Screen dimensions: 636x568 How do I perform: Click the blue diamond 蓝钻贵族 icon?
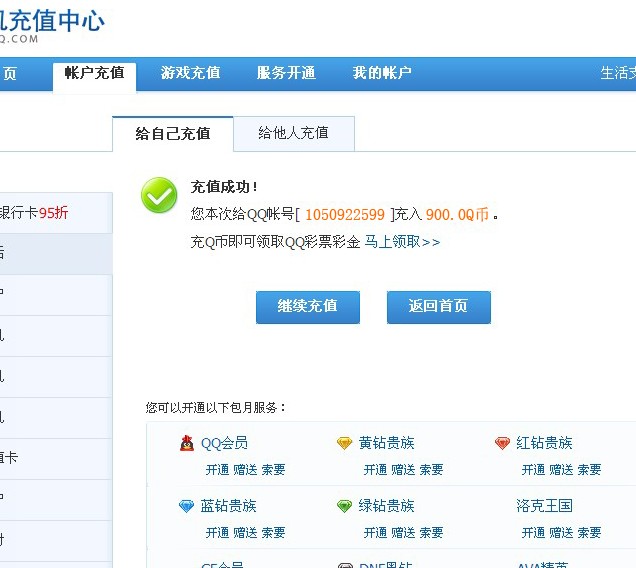click(x=187, y=506)
